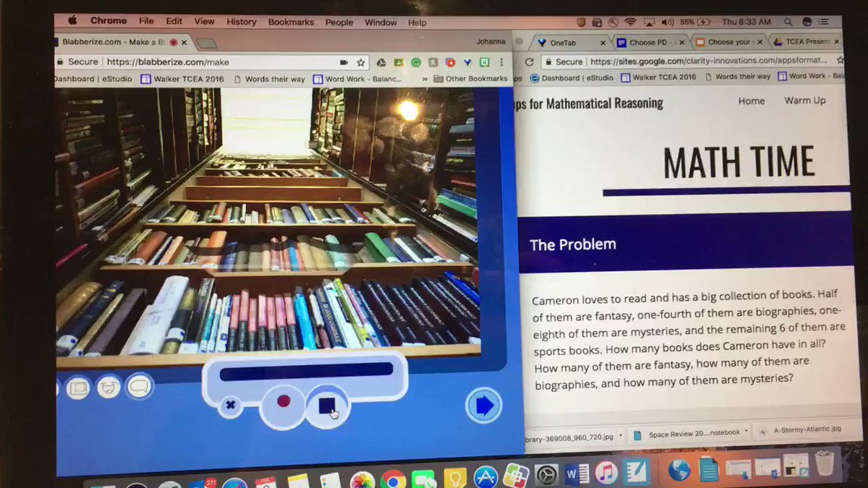868x488 pixels.
Task: Click the Wi-Fi status icon
Action: click(630, 22)
